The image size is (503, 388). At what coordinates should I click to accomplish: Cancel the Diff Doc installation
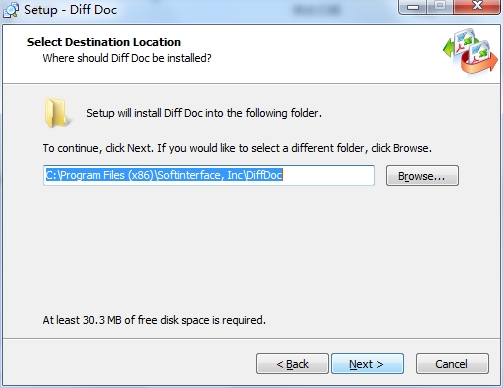pyautogui.click(x=452, y=364)
